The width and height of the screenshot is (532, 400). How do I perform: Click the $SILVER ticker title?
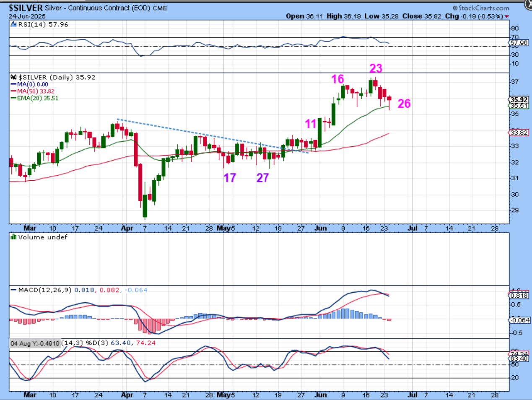(26, 8)
